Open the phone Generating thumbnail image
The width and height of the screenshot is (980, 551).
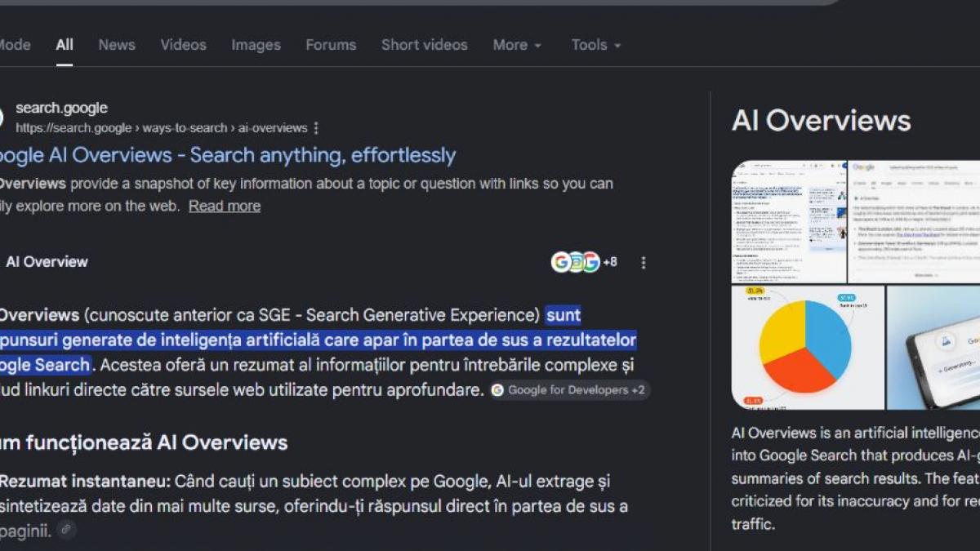[933, 347]
